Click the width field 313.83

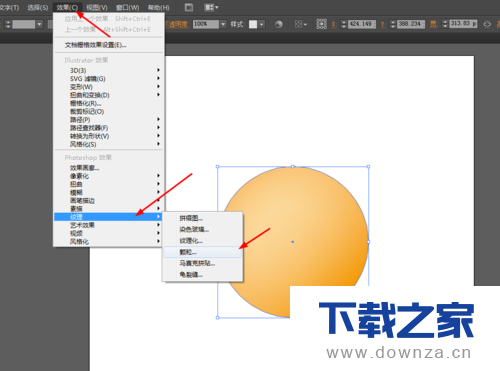pyautogui.click(x=464, y=24)
